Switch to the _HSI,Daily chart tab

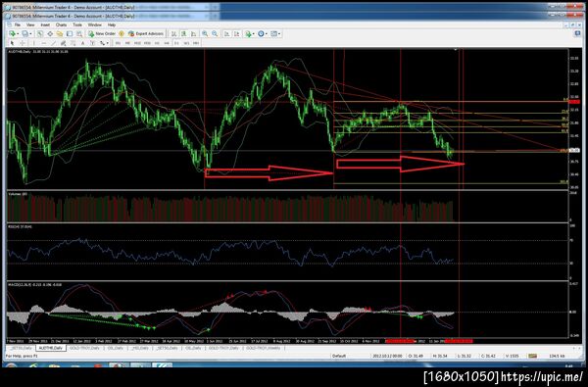(139, 348)
